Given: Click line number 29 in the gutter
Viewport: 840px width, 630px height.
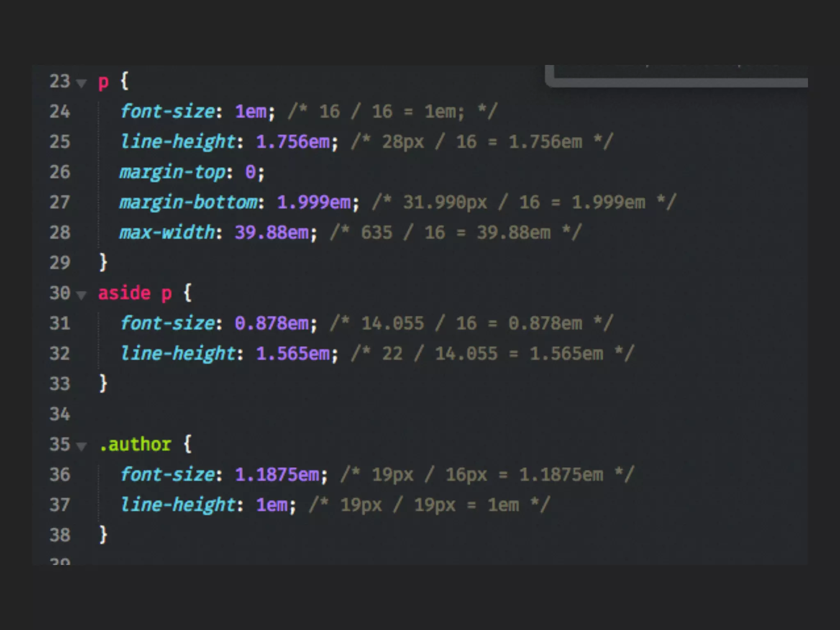Looking at the screenshot, I should [x=60, y=262].
